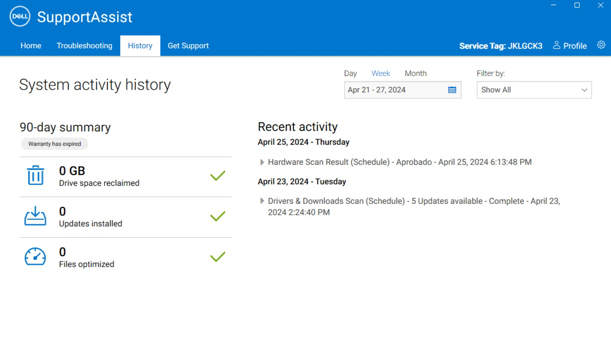Viewport: 611px width, 364px height.
Task: Open the Profile link
Action: point(575,45)
